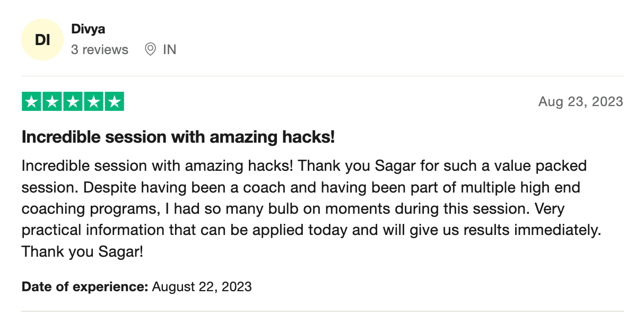Click the August 22, 2023 experience date
644x314 pixels.
click(202, 287)
